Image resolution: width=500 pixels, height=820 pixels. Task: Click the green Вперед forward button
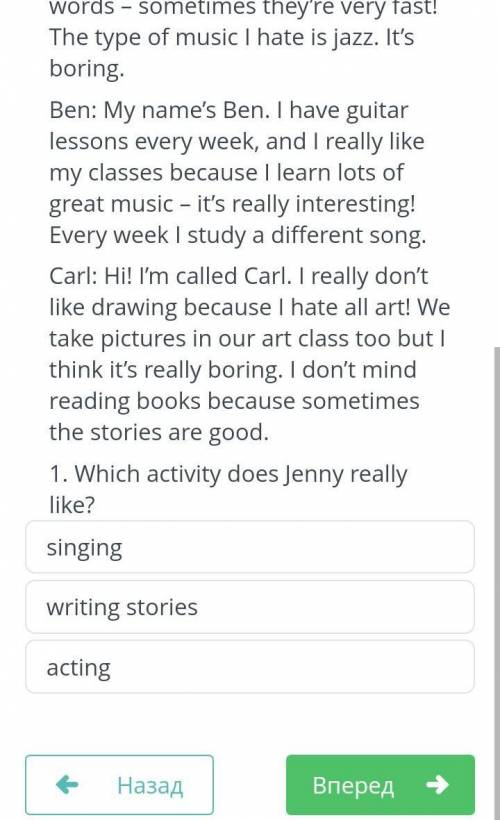[380, 784]
